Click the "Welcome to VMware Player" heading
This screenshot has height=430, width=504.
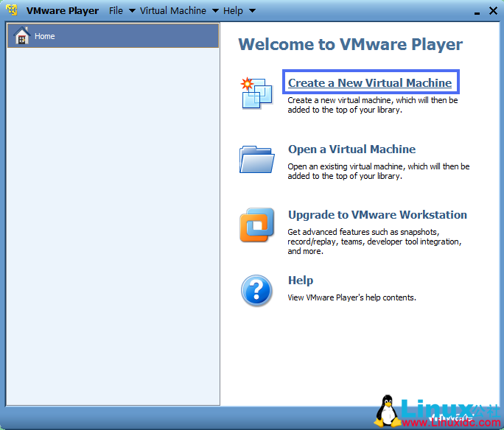tap(350, 44)
